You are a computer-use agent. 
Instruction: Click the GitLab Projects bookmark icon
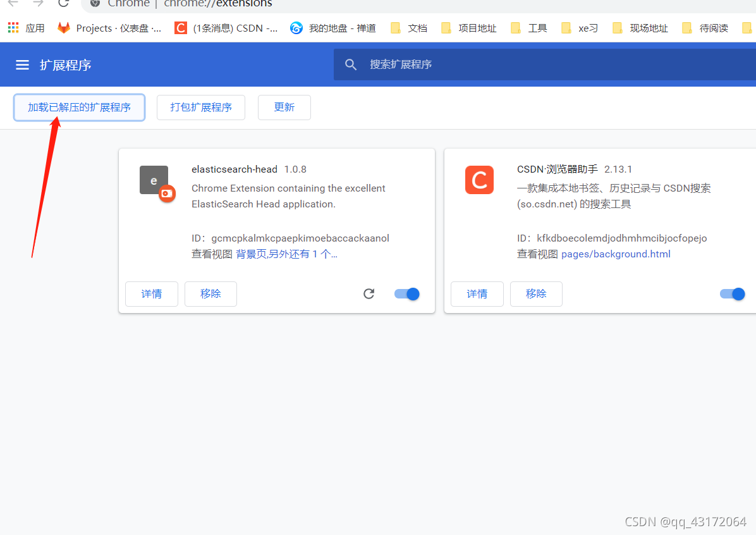coord(64,28)
